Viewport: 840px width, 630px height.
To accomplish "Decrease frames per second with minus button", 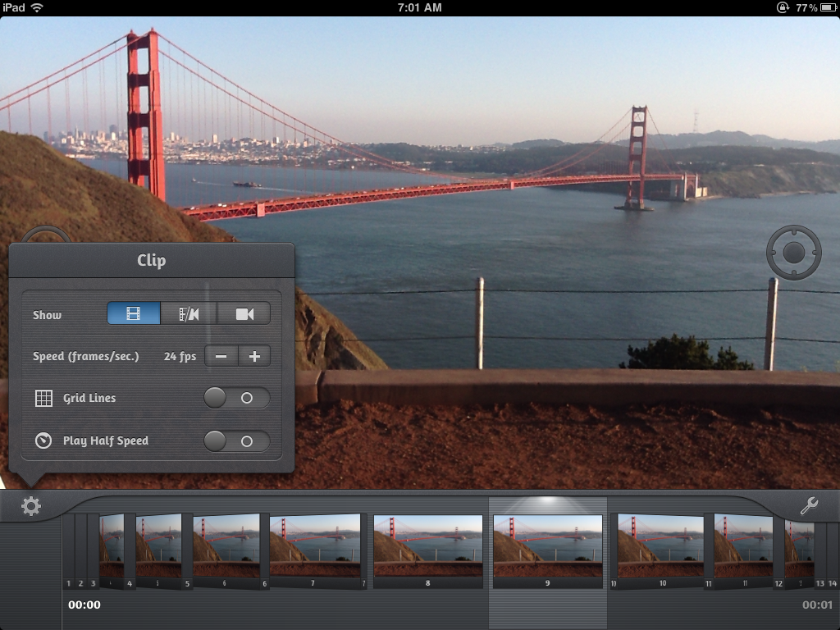I will (x=221, y=356).
